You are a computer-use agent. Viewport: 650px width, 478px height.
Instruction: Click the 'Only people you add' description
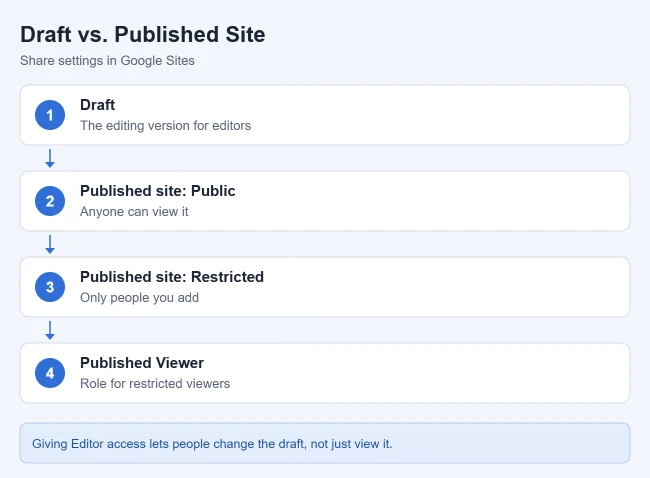[x=139, y=298]
